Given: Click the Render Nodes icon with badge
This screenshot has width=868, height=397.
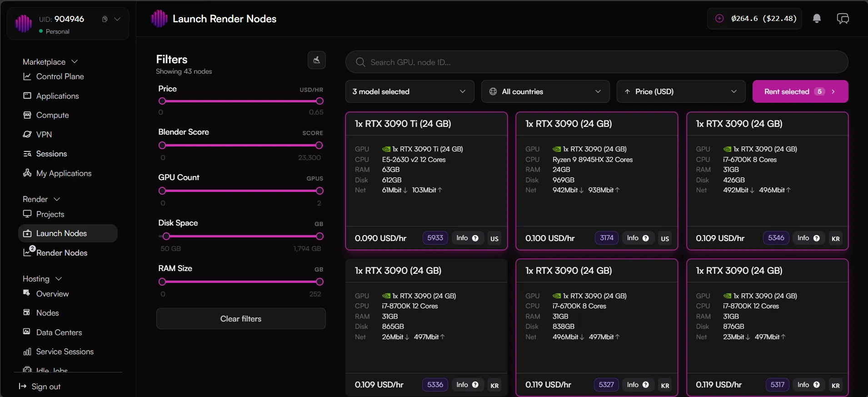Looking at the screenshot, I should (29, 251).
